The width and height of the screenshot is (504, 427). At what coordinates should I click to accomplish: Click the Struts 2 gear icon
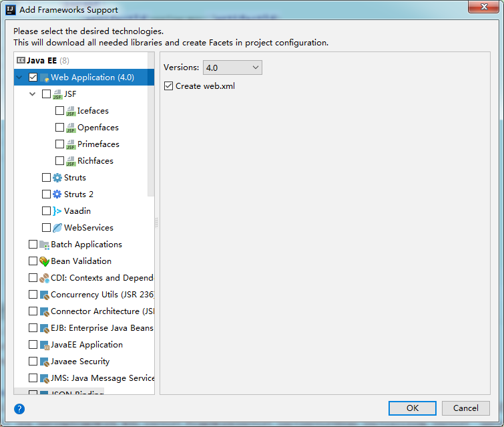click(57, 194)
